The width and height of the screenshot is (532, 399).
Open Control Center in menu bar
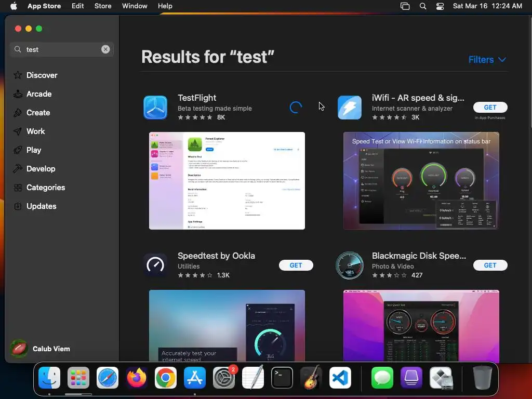tap(440, 6)
